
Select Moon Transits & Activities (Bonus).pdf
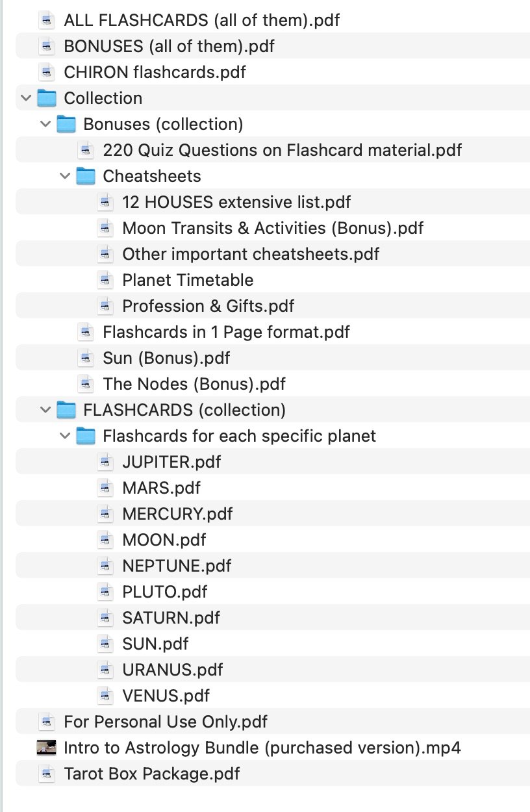[273, 228]
